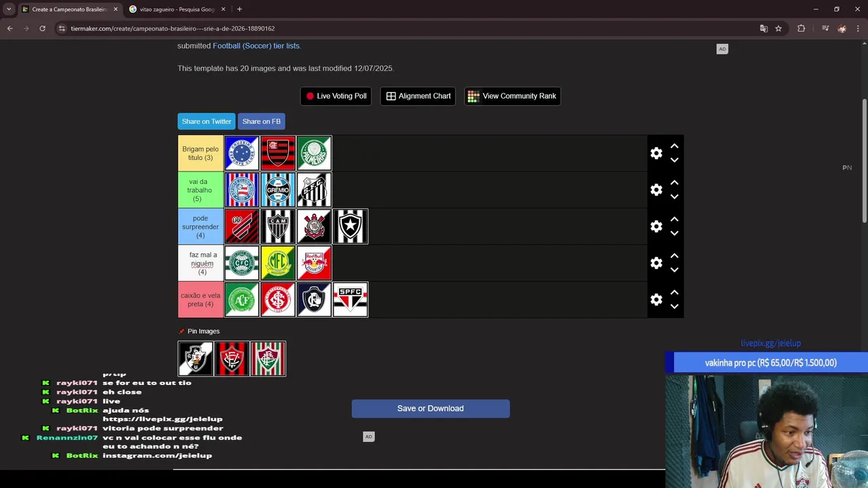The image size is (868, 488).
Task: Close the vitao zagueiro Google tab
Action: coord(223,9)
